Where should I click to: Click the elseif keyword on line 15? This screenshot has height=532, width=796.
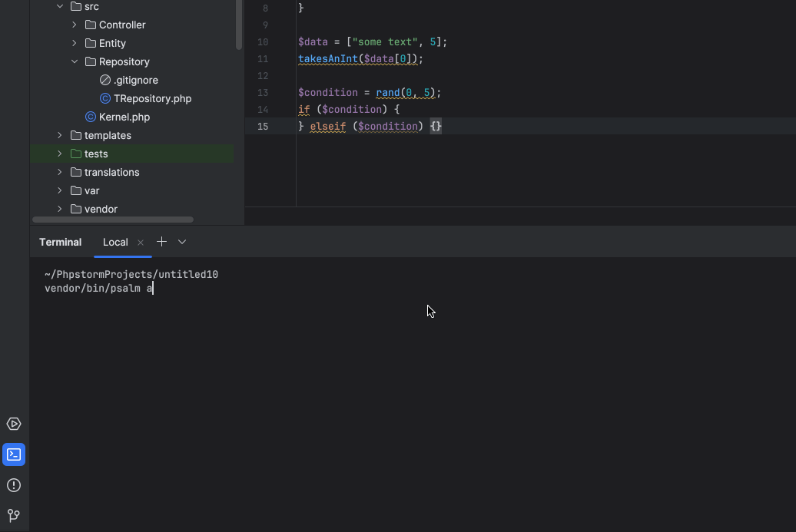[328, 126]
